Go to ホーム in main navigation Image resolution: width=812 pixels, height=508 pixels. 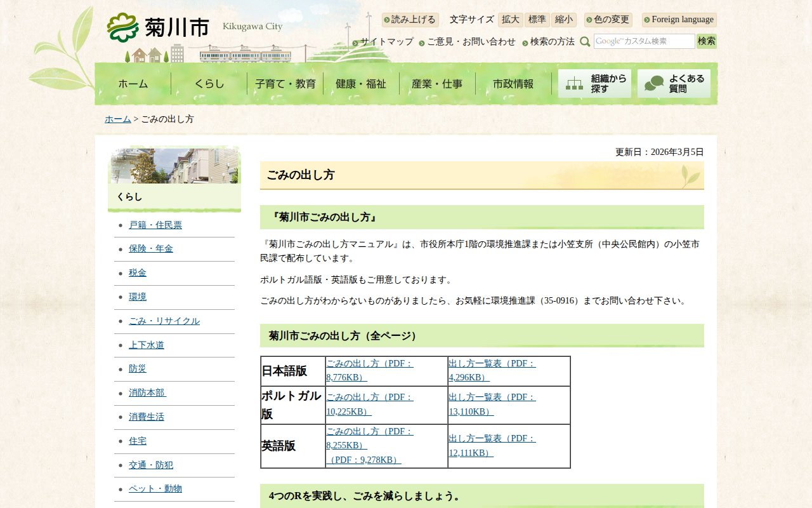[x=133, y=84]
